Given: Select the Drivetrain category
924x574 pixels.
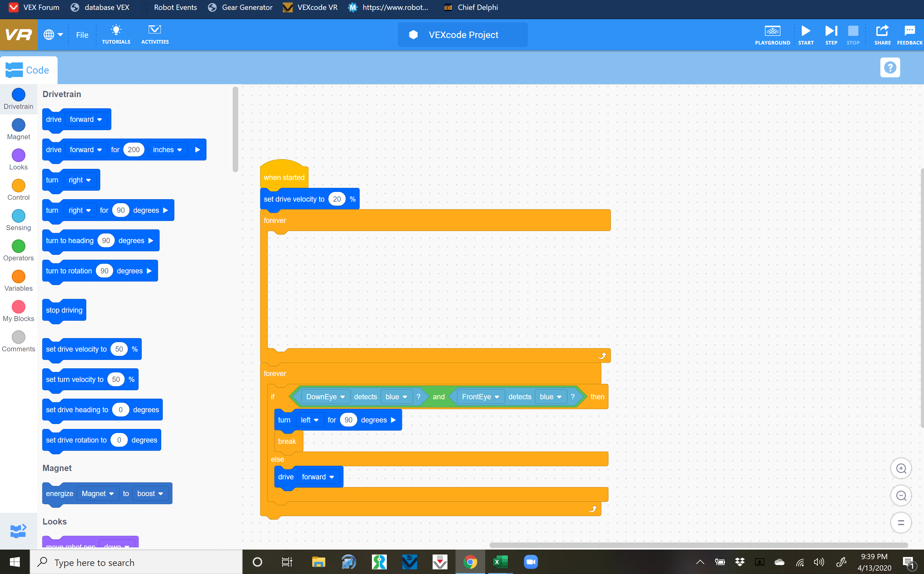Looking at the screenshot, I should click(x=19, y=99).
